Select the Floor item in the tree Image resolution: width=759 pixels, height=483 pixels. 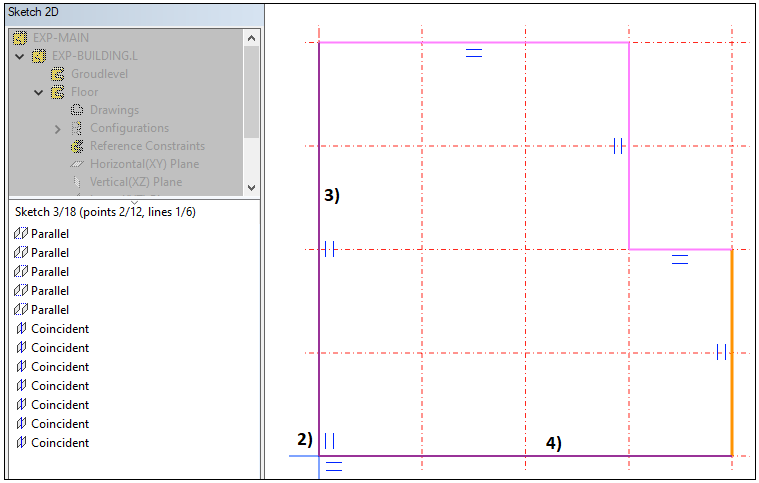tap(84, 92)
